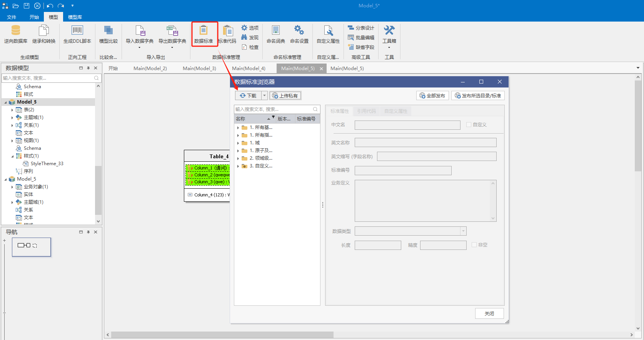The height and width of the screenshot is (340, 644).
Task: Open the 逆向数据库 reverse database tool
Action: click(16, 34)
